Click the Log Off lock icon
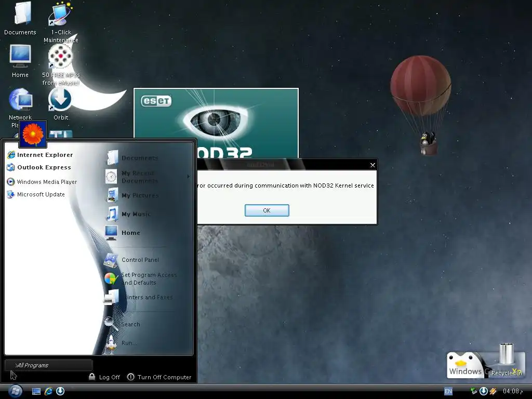Viewport: 532px width, 399px height. tap(91, 377)
